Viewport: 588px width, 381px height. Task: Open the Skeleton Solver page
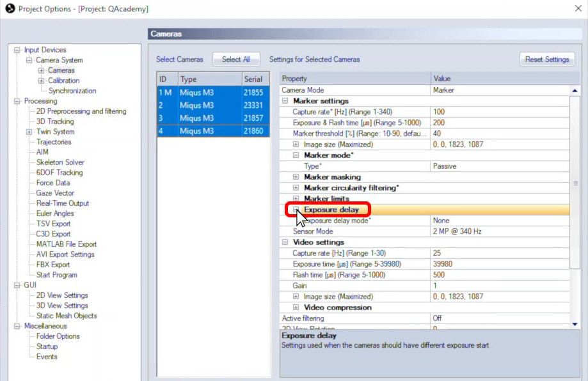coord(60,162)
